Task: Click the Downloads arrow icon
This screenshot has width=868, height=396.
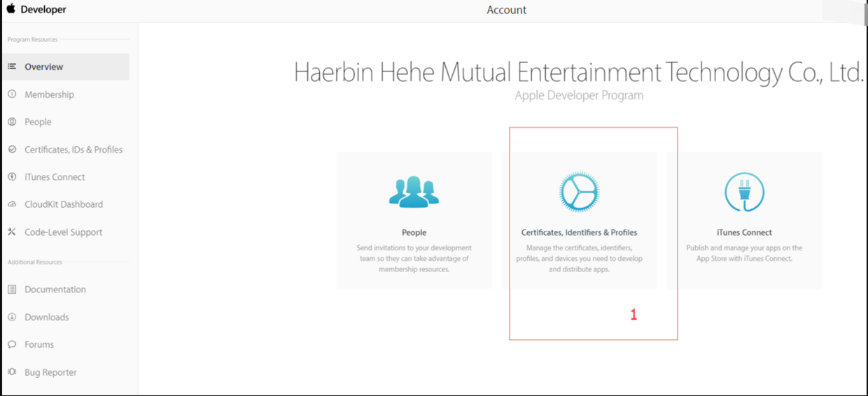Action: pos(12,317)
